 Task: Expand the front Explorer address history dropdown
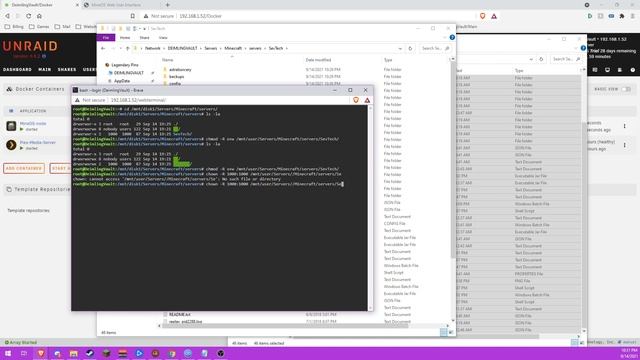point(400,48)
